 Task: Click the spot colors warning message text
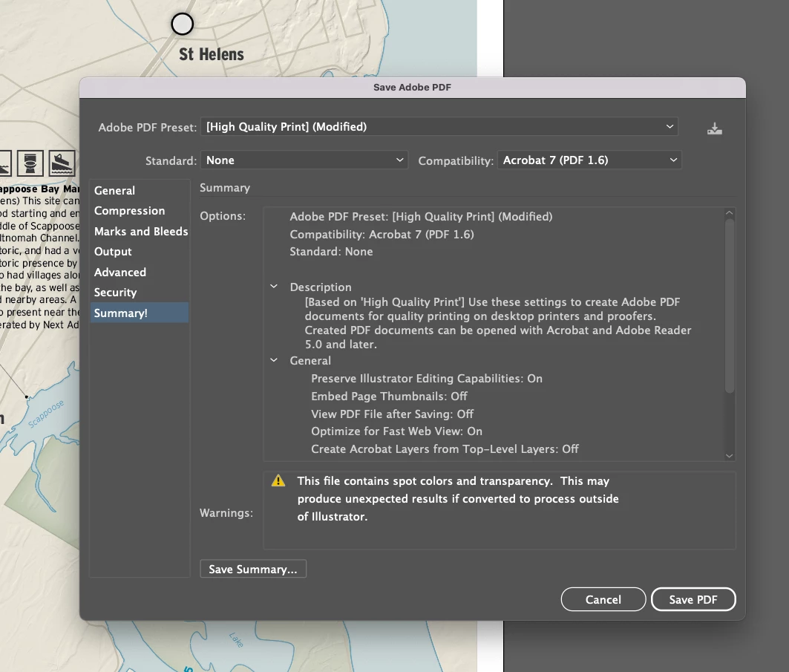[458, 498]
